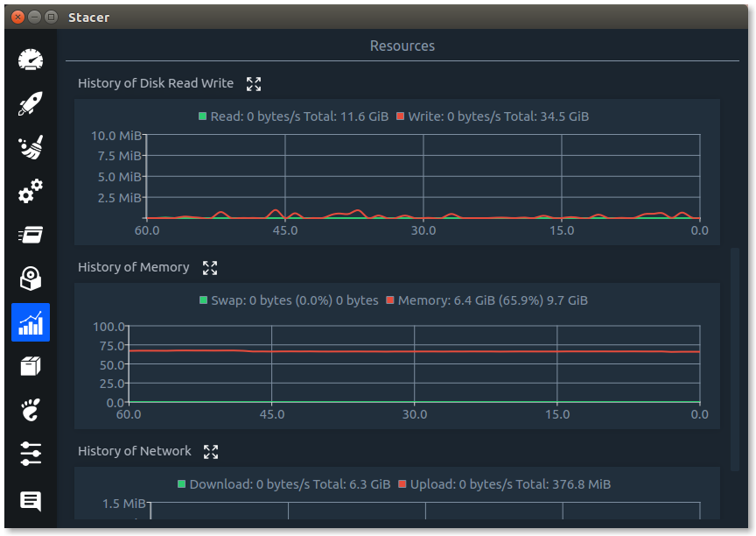Select the Resources chart icon

coord(31,322)
